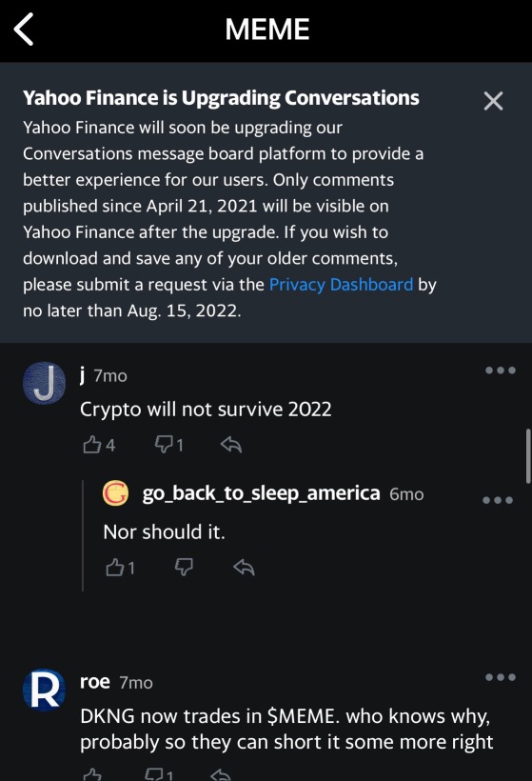Upvote the 'Nor should it.' reply
Image resolution: width=532 pixels, height=781 pixels.
click(120, 568)
